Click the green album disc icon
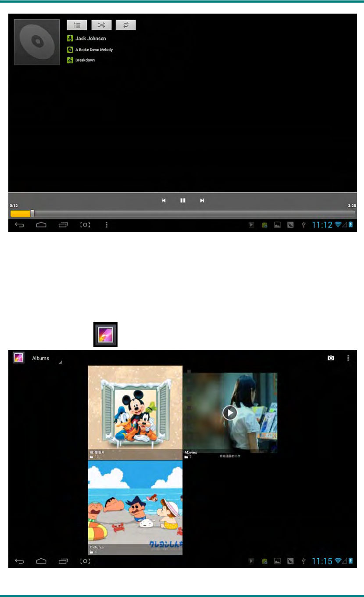 (x=69, y=50)
